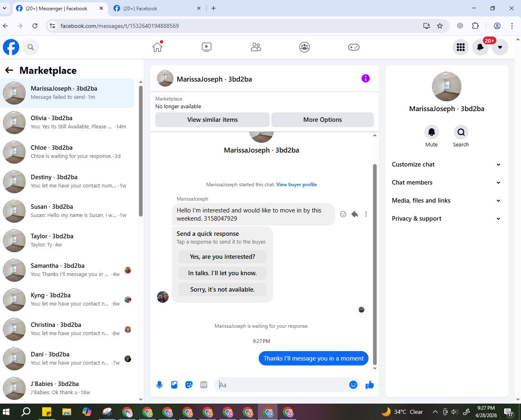
Task: React to MarissaJoseph's message with emoji icon
Action: point(343,214)
